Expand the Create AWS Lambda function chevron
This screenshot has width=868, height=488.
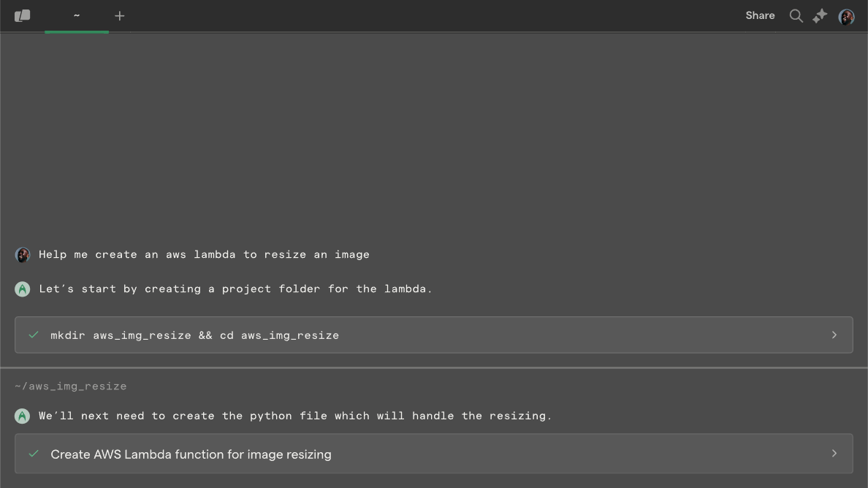pos(834,454)
